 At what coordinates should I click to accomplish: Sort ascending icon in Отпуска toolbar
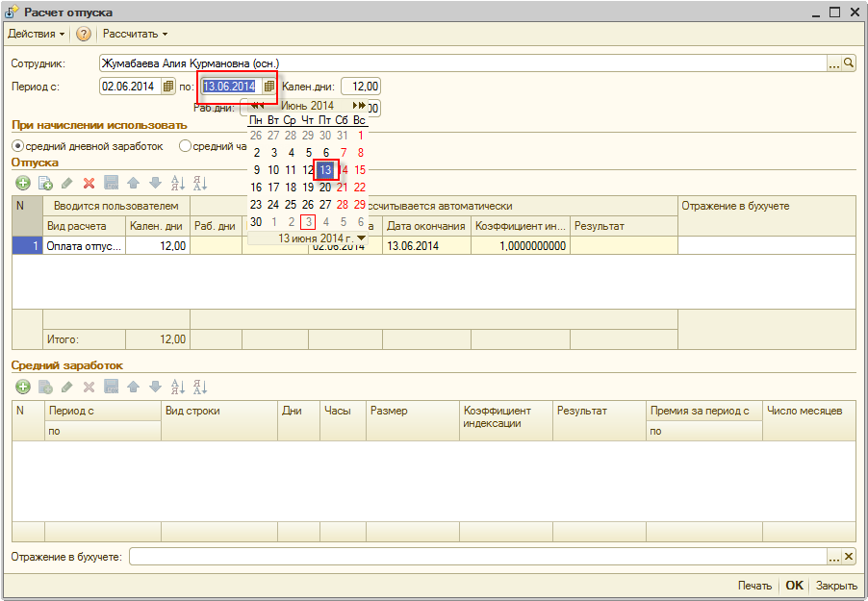click(178, 183)
